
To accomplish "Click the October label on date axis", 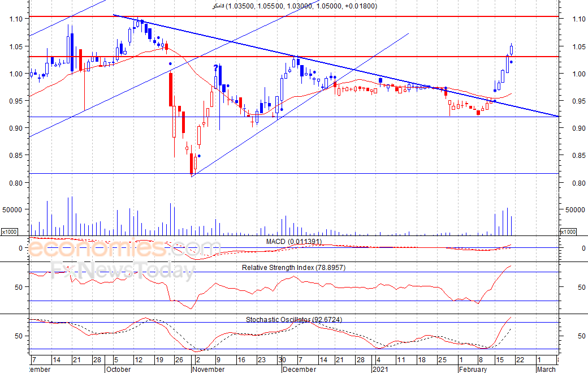I will click(x=118, y=369).
